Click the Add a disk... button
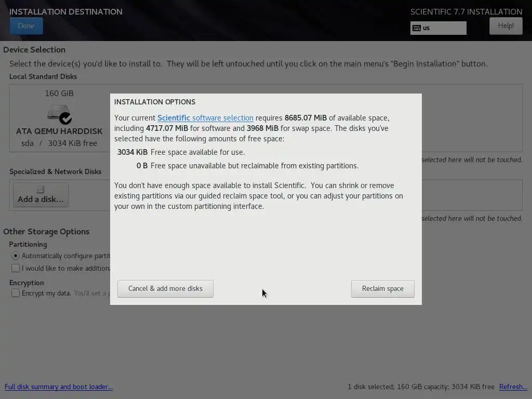Image resolution: width=532 pixels, height=399 pixels. pyautogui.click(x=41, y=195)
